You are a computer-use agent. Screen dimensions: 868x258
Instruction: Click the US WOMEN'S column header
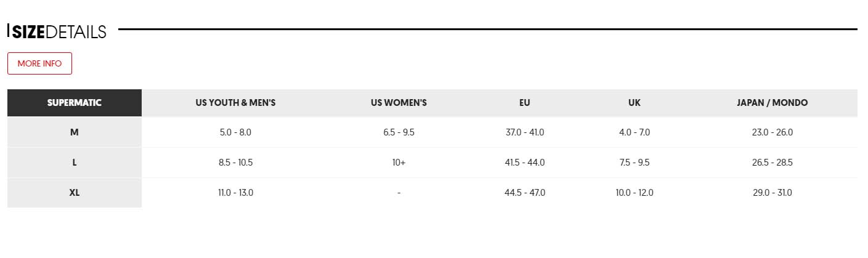[x=399, y=103]
